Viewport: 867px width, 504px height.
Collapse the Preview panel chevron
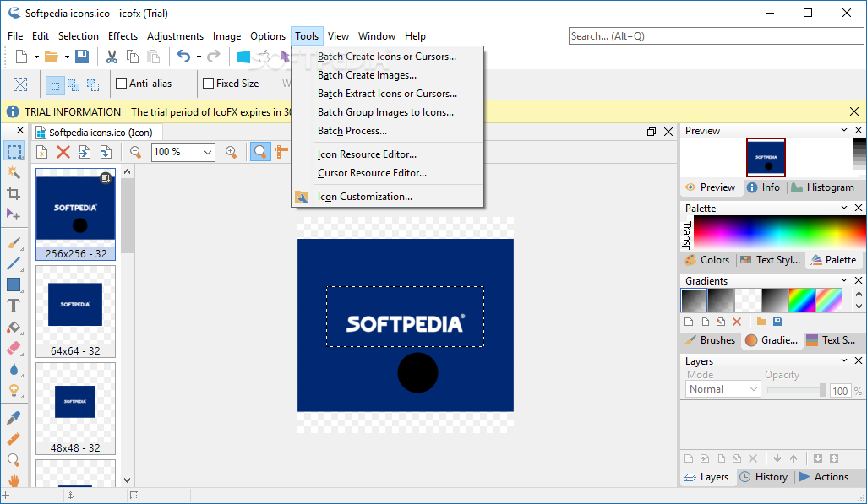(844, 130)
